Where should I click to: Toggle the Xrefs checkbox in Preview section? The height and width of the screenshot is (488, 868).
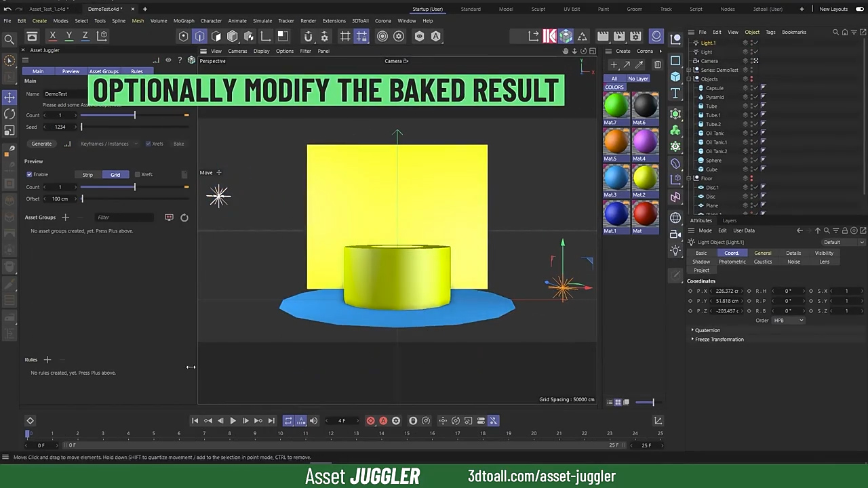pos(138,175)
